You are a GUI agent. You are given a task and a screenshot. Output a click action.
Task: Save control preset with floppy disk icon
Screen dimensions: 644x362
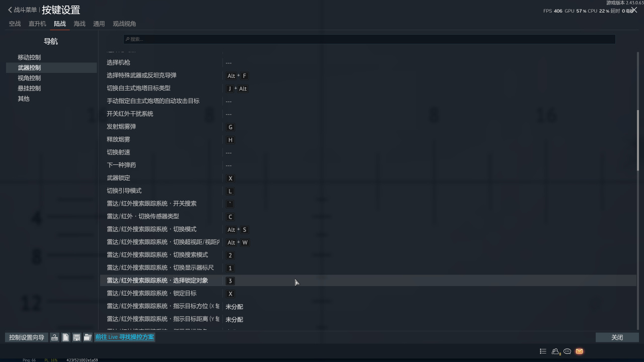(76, 337)
